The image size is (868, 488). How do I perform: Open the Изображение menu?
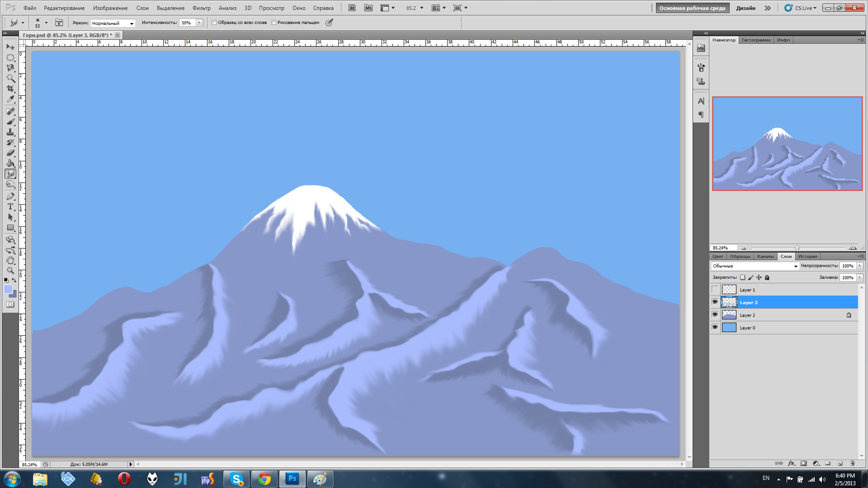[x=110, y=8]
